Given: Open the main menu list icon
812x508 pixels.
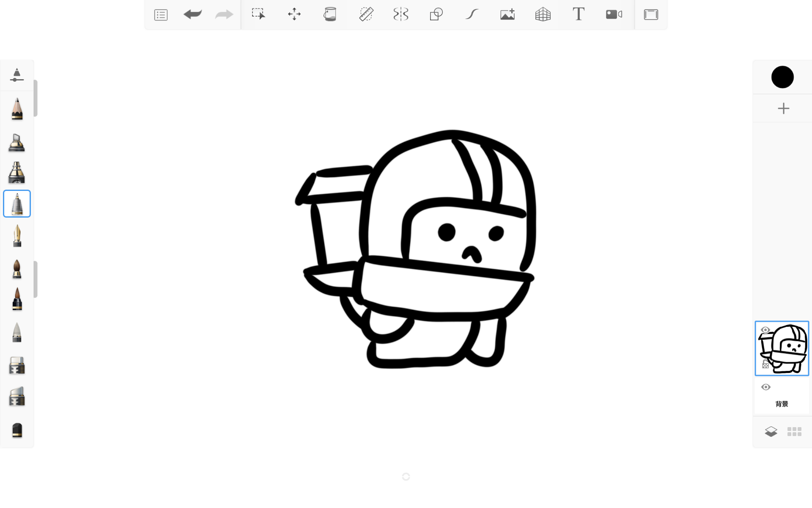Looking at the screenshot, I should [161, 15].
